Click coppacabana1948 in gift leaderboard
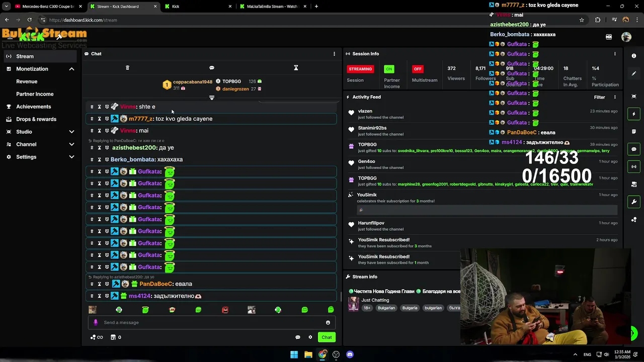The image size is (644, 362). (193, 82)
